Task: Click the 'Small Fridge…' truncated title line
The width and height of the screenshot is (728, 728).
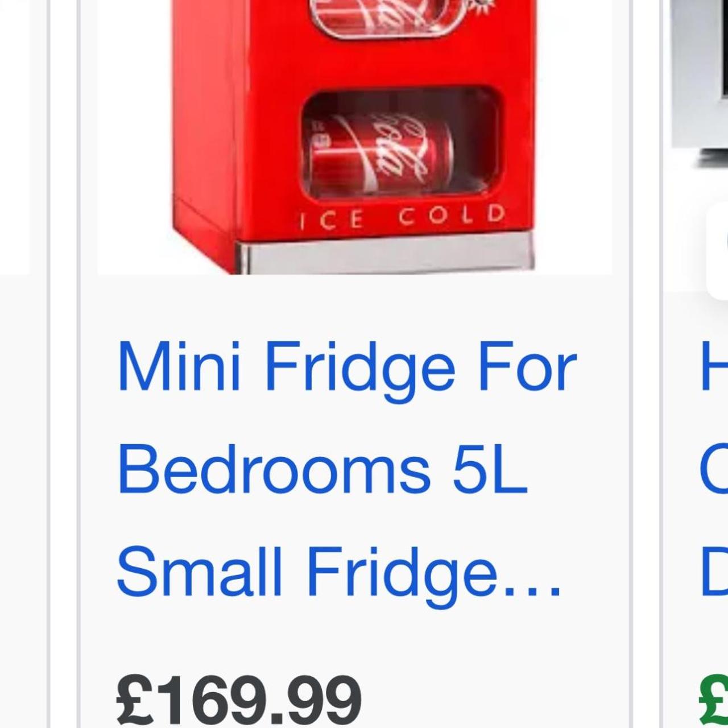Action: click(340, 572)
